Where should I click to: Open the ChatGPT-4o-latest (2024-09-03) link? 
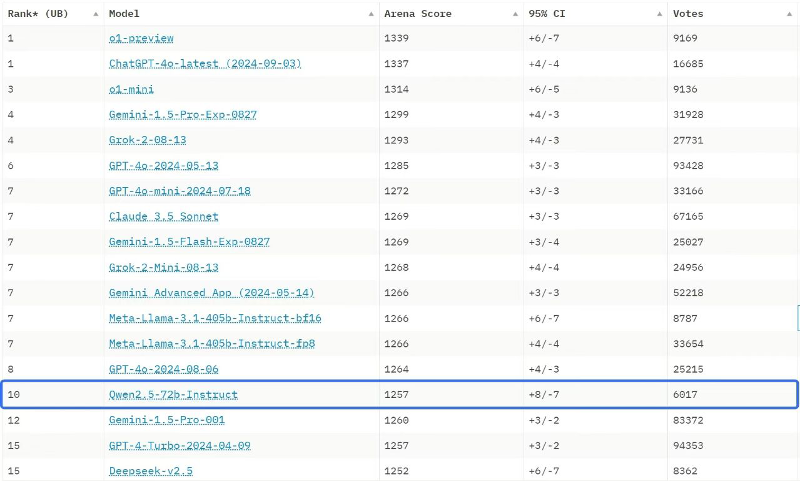205,63
